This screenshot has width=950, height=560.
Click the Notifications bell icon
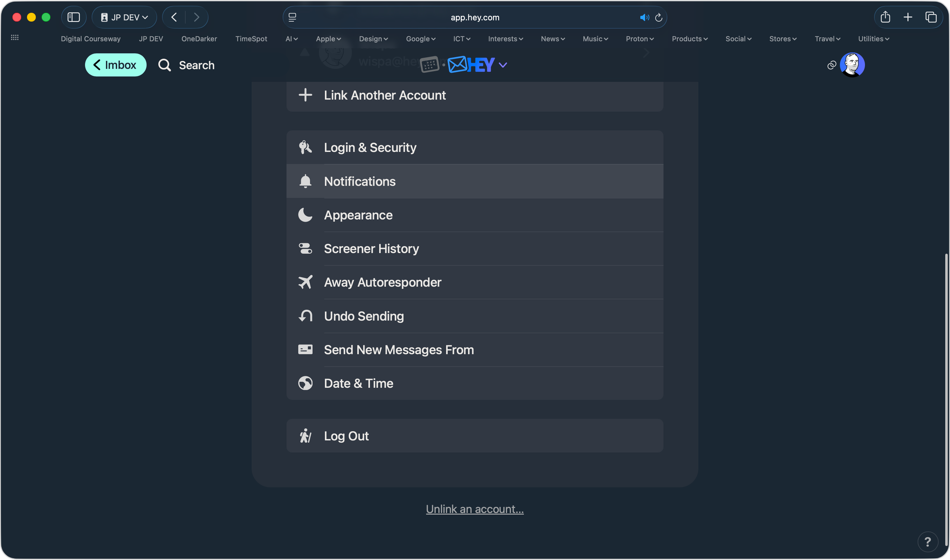pyautogui.click(x=305, y=181)
